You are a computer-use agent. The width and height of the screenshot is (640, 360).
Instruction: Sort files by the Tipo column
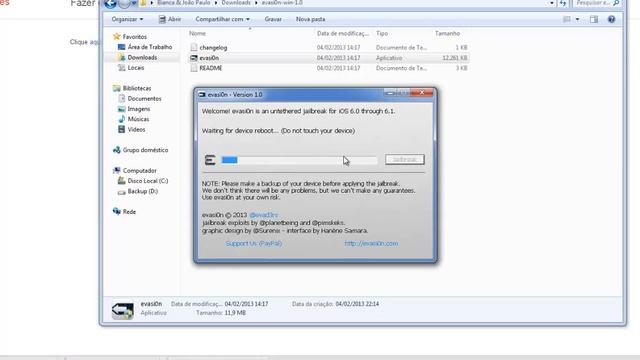[382, 33]
